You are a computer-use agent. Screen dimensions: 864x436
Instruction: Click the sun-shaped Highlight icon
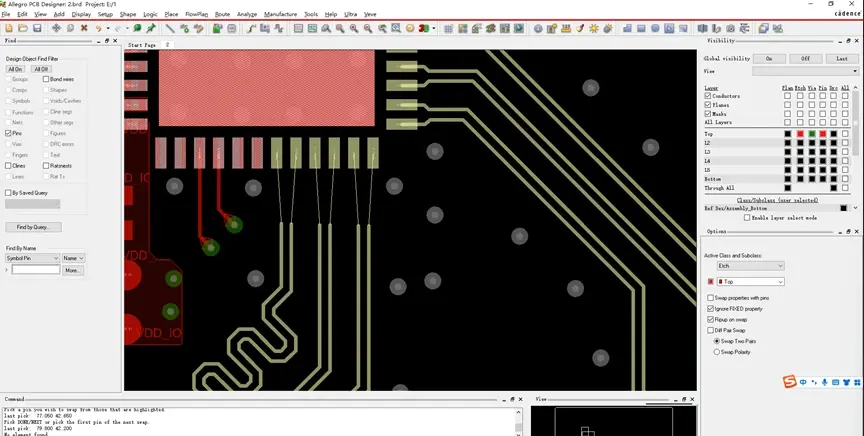click(593, 28)
